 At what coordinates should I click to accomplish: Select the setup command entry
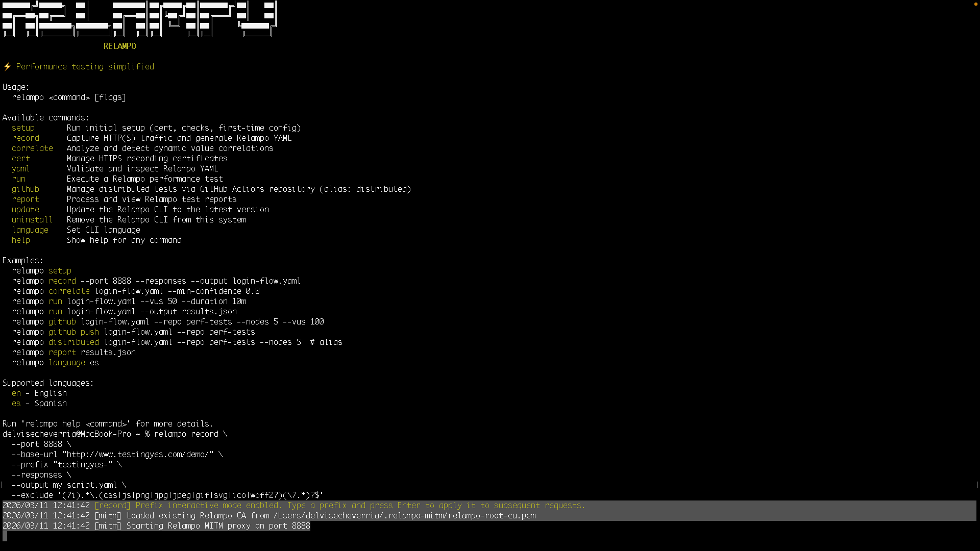coord(23,128)
